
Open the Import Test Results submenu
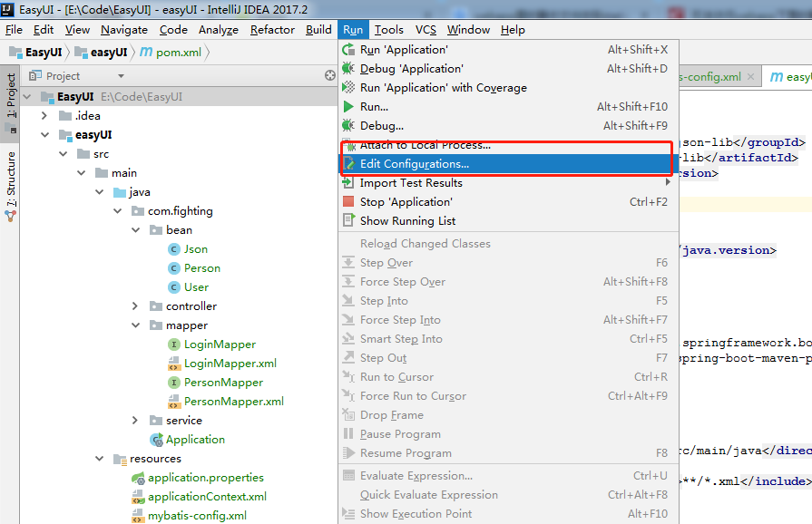coord(509,183)
